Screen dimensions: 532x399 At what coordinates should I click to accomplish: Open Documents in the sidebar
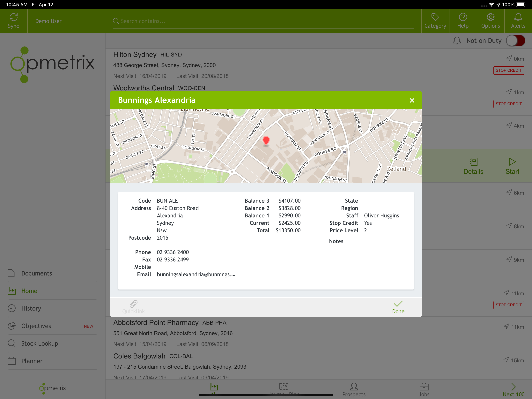[x=52, y=273]
